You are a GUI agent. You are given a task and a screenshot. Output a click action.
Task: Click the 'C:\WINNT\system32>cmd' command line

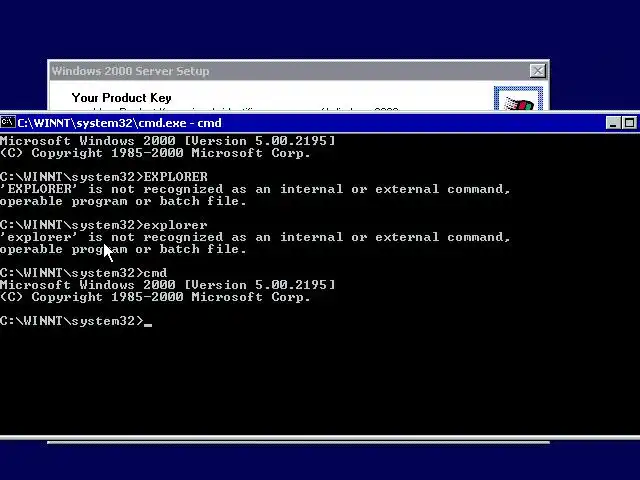click(x=83, y=273)
